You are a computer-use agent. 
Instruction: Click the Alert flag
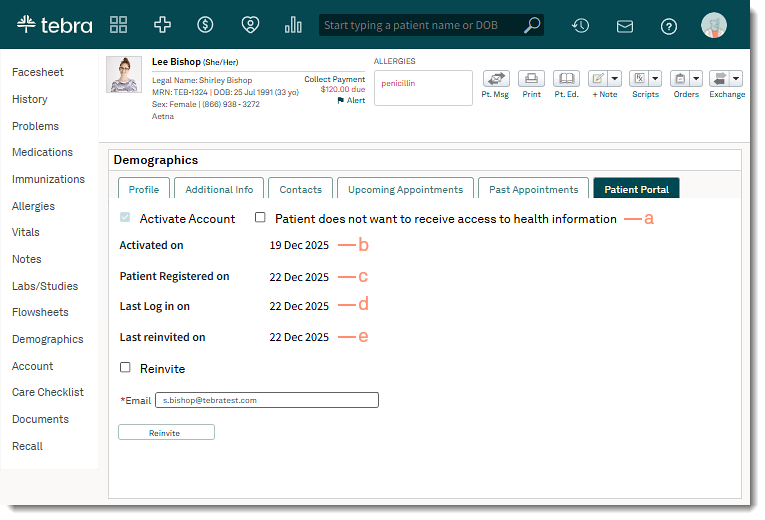coord(351,100)
